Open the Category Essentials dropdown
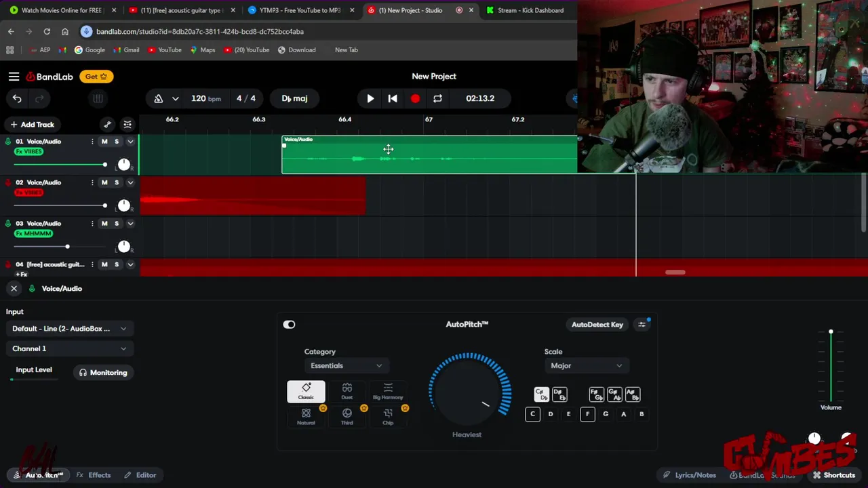Image resolution: width=868 pixels, height=488 pixels. tap(346, 366)
